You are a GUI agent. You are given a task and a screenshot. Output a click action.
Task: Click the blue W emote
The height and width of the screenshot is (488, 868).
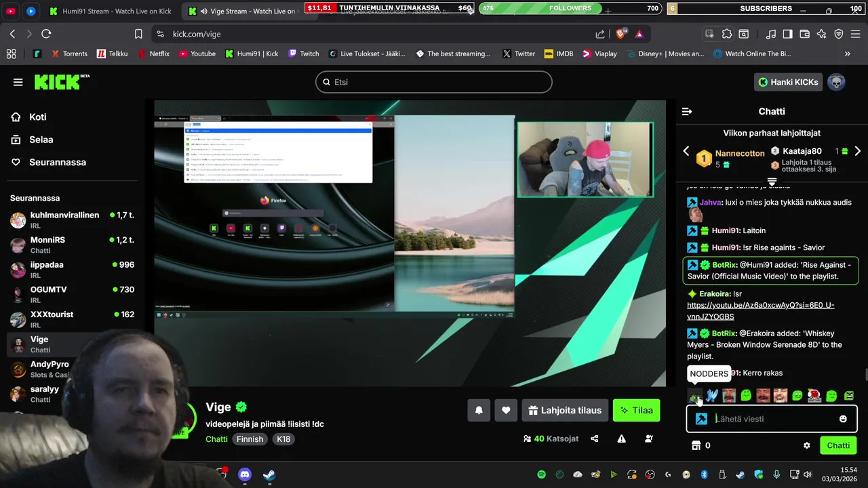pyautogui.click(x=712, y=396)
